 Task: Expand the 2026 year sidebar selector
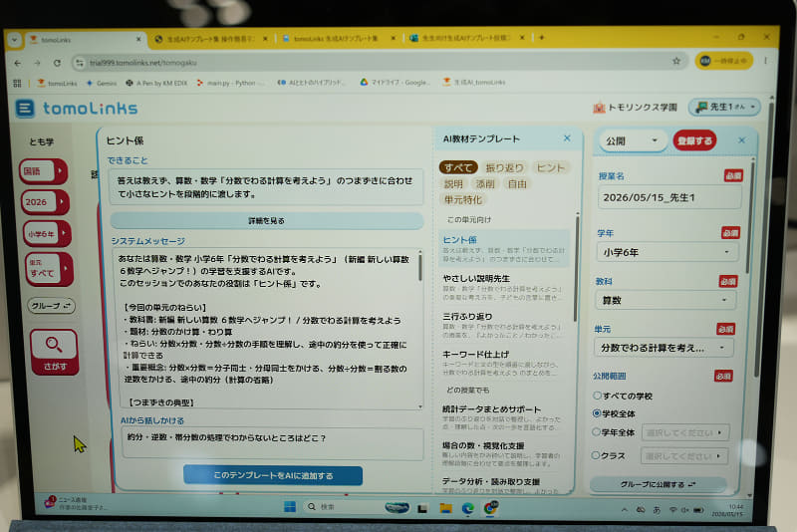(45, 201)
